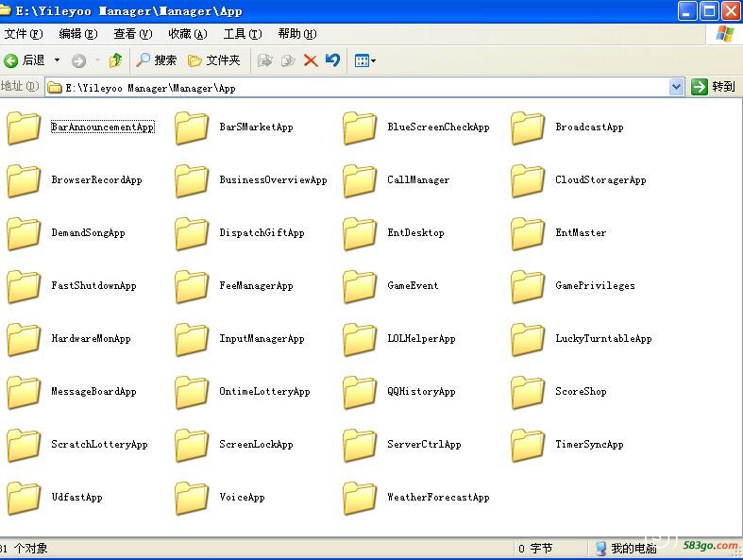Select the LuckyTurntableApp folder icon

528,339
